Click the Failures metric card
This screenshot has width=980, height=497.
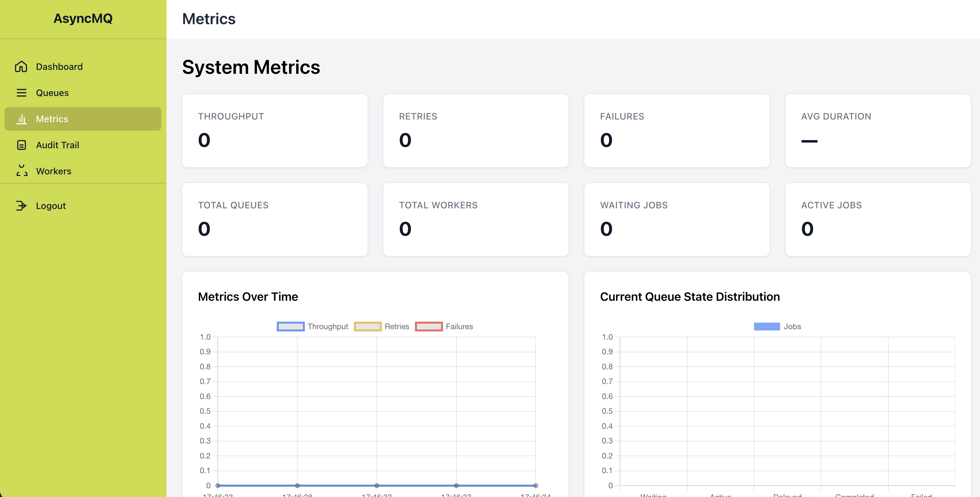(676, 131)
